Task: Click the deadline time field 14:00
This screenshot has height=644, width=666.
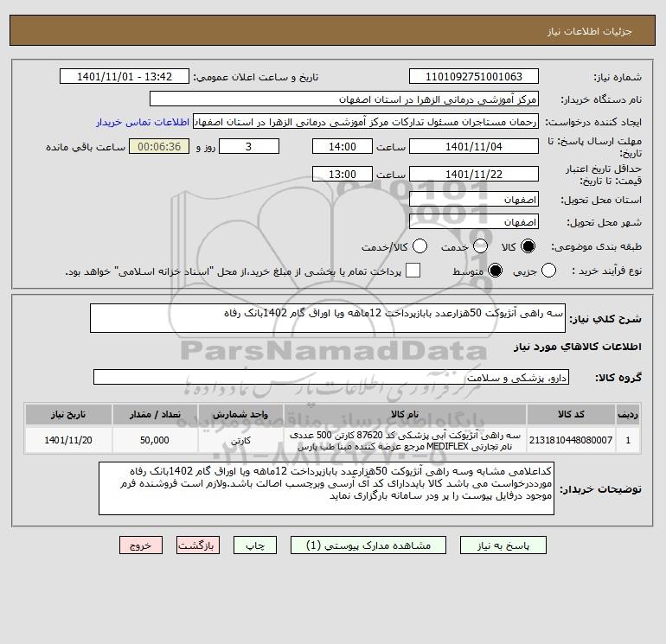Action: pos(343,146)
